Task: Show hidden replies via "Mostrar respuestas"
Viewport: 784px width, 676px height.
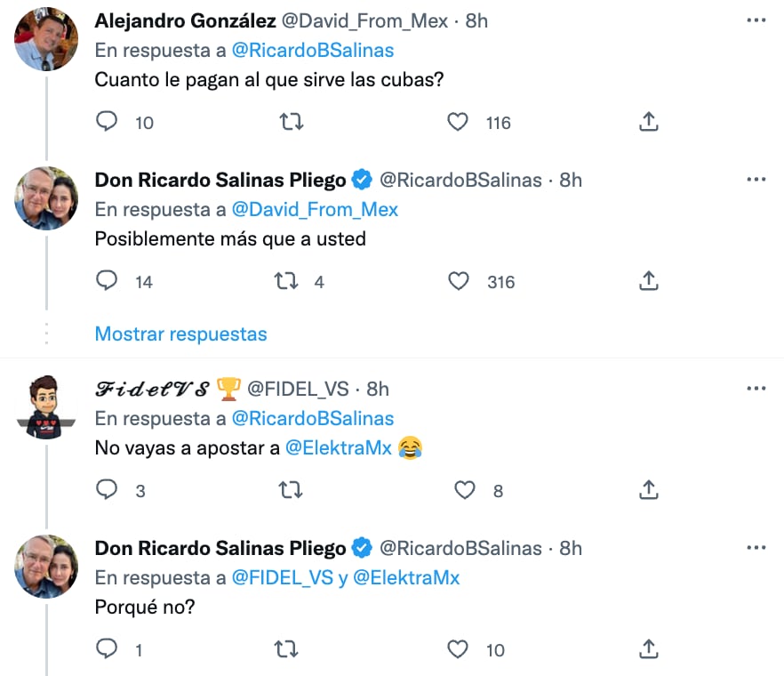Action: pos(180,334)
